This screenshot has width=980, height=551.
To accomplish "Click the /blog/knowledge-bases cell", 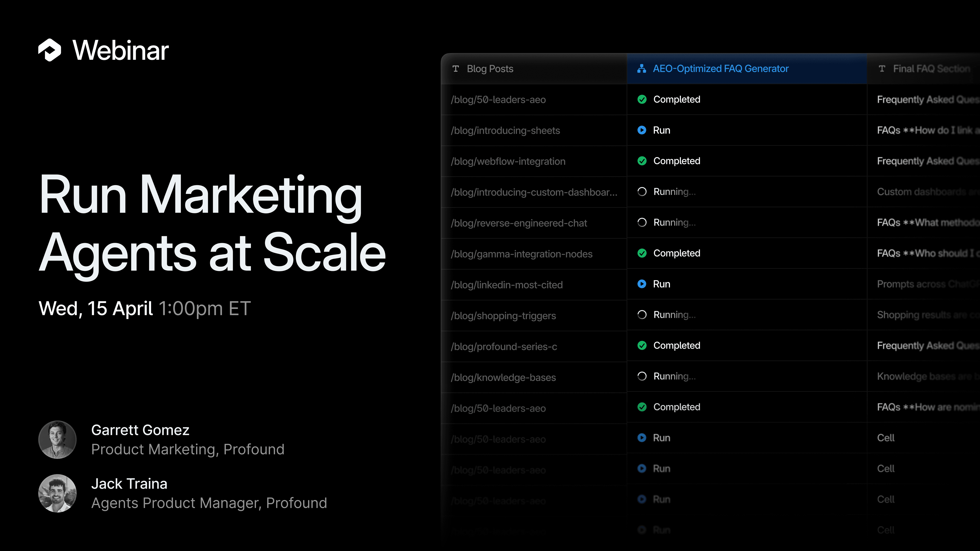I will [x=534, y=377].
